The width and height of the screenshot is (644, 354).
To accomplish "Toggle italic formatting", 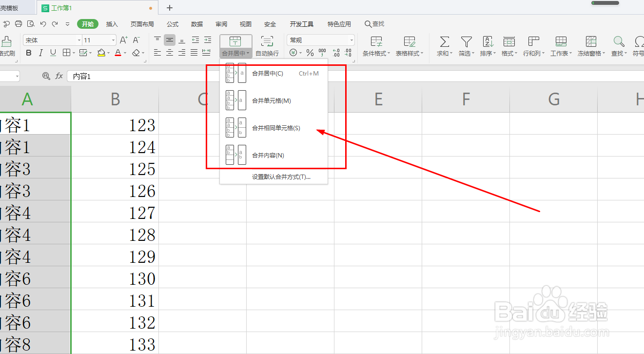I will (x=41, y=53).
